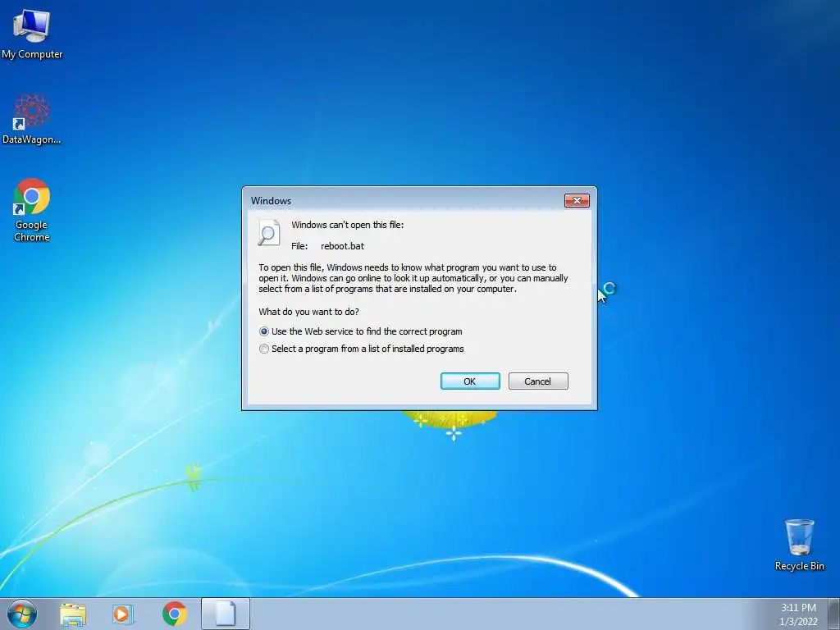Confirm the dialog with OK
The width and height of the screenshot is (840, 630).
pos(470,381)
